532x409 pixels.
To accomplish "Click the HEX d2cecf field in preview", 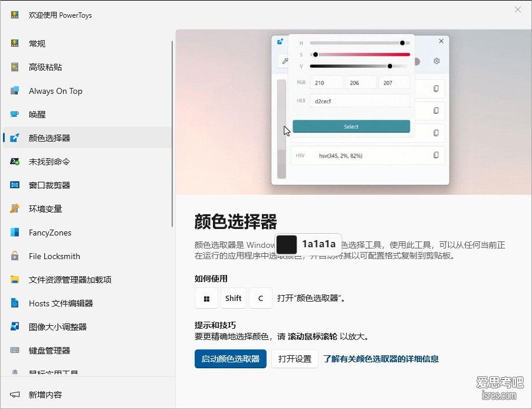I will pyautogui.click(x=360, y=101).
